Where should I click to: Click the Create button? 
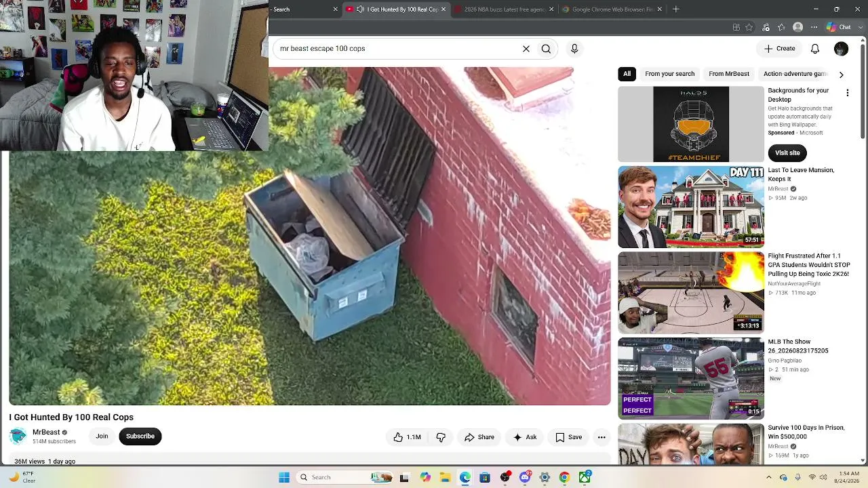pyautogui.click(x=779, y=49)
